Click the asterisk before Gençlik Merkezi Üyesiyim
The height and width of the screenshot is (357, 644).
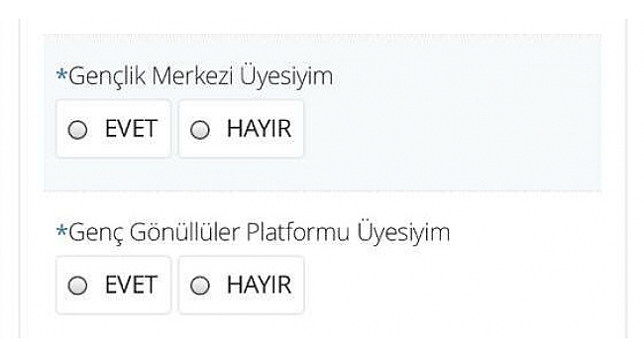(61, 75)
